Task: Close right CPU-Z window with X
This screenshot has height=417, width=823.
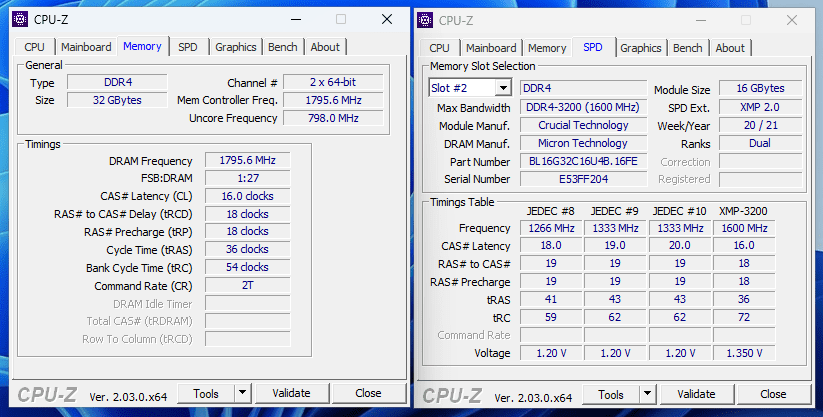Action: click(x=792, y=20)
